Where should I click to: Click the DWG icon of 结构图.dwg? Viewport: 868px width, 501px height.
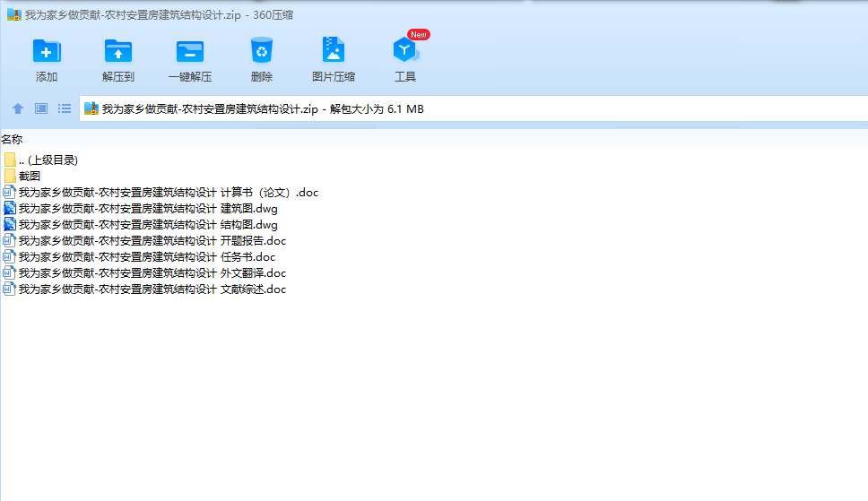click(9, 224)
